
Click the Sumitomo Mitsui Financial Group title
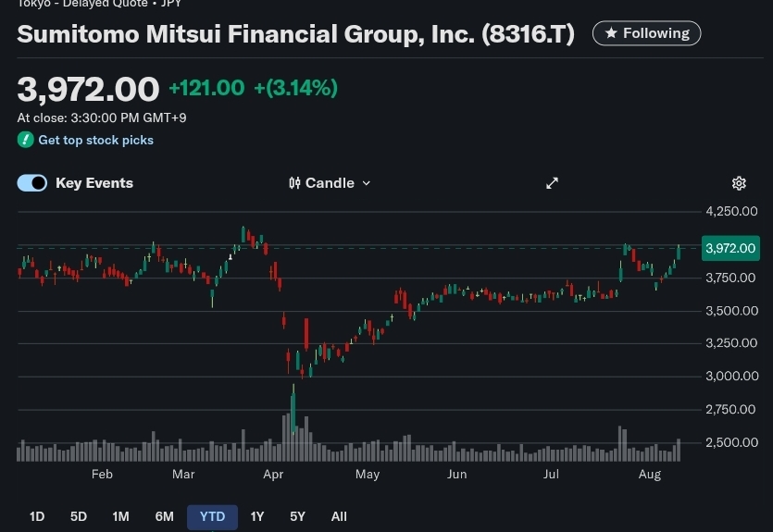coord(296,34)
